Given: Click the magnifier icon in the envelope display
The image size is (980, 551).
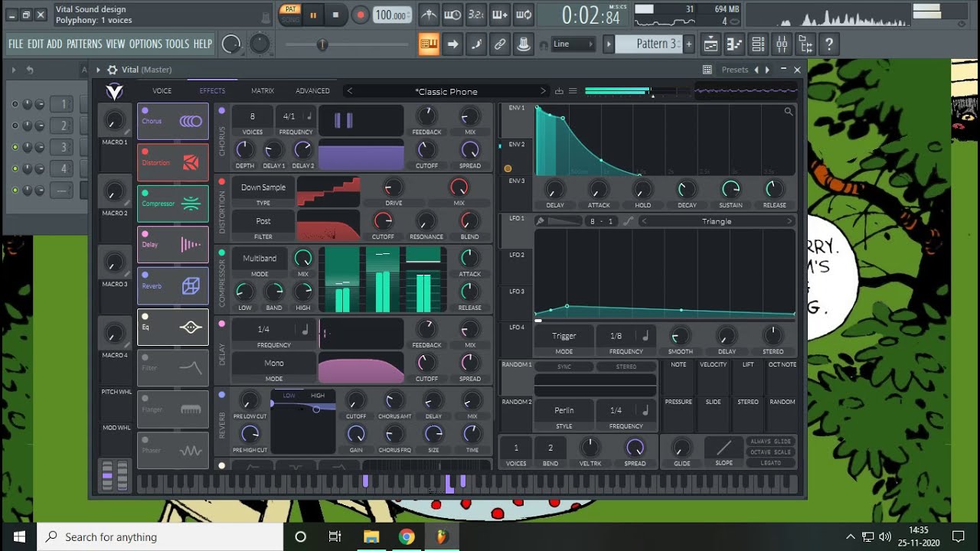Looking at the screenshot, I should pos(788,112).
